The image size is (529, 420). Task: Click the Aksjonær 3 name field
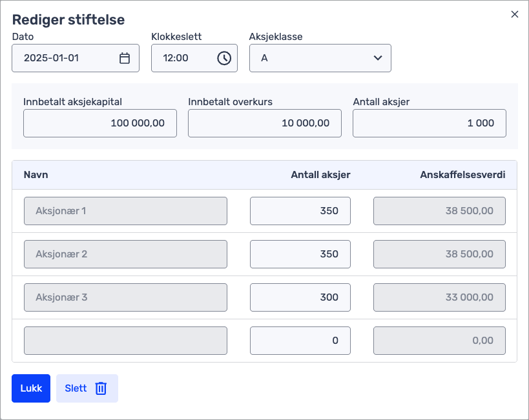[x=125, y=297]
